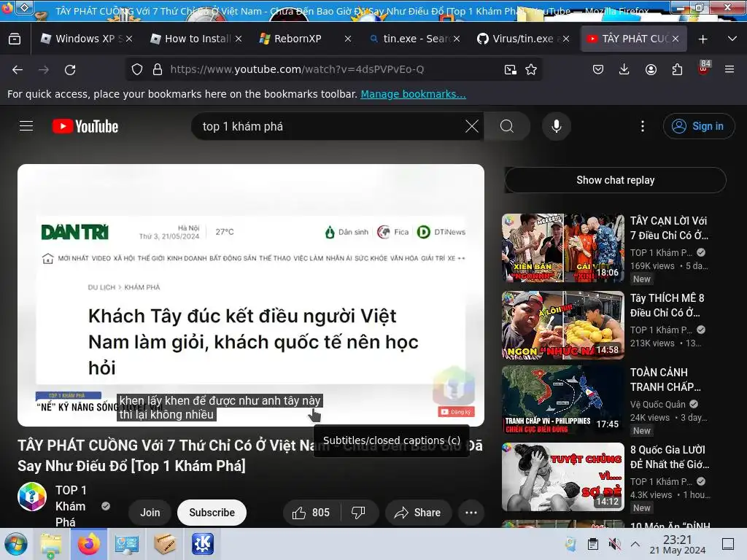Viewport: 747px width, 560px height.
Task: Clear the YouTube search text
Action: 472,126
